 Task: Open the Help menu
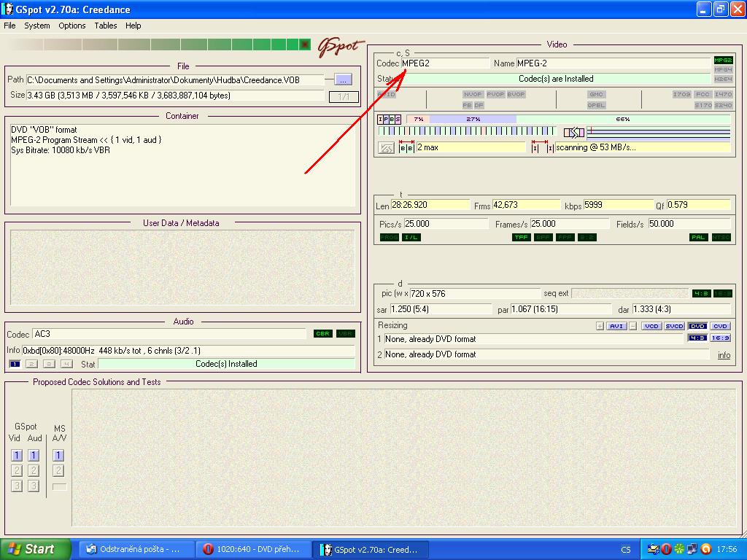pos(133,26)
